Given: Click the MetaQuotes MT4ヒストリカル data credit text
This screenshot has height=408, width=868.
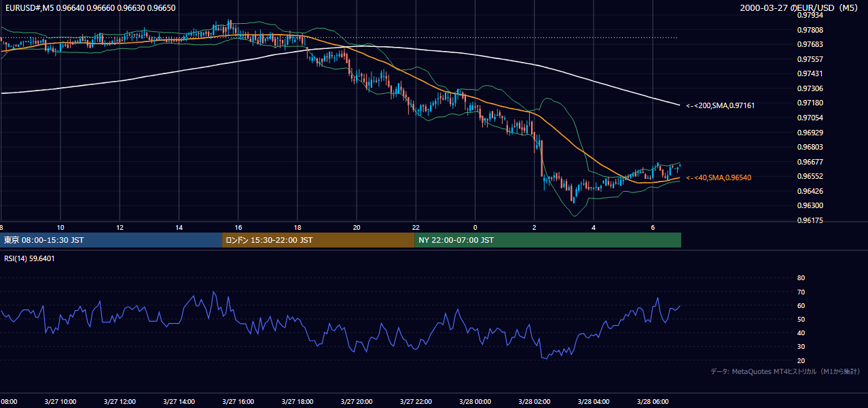Looking at the screenshot, I should (785, 371).
